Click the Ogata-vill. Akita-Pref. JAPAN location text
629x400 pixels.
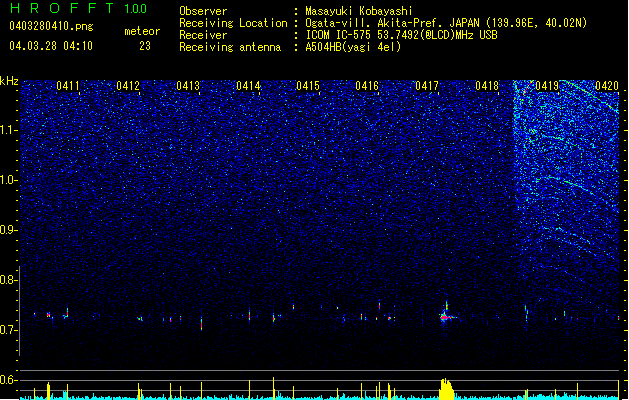446,23
